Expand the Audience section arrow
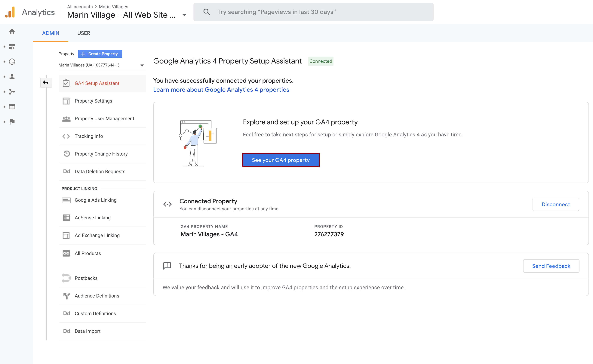Screen dimensions: 593x364 (4, 77)
